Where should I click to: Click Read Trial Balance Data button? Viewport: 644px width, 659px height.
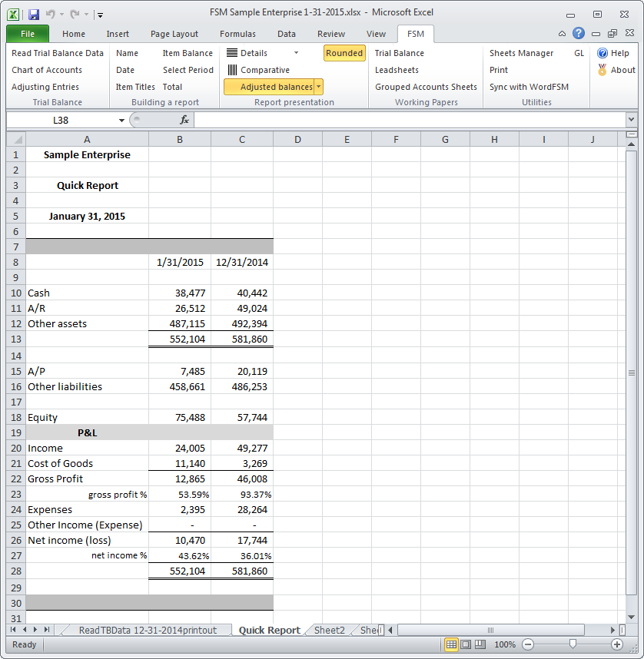(x=58, y=53)
